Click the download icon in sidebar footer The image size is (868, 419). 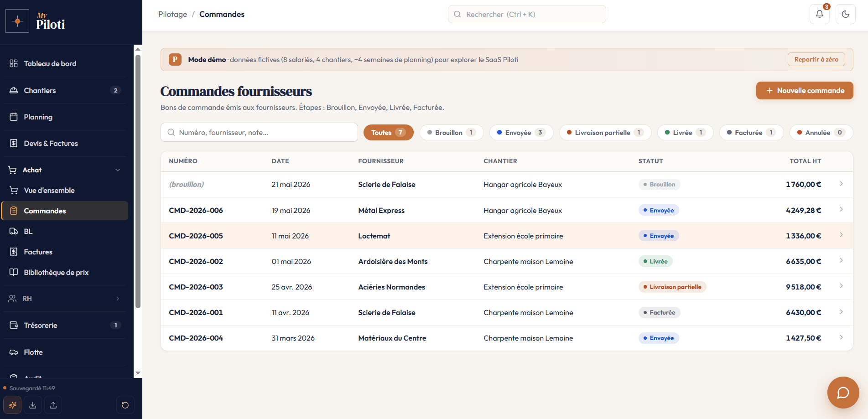tap(33, 405)
